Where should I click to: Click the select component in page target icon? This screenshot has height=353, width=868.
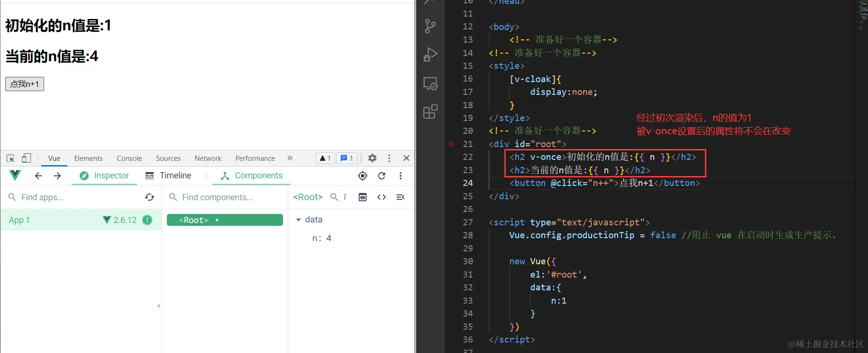pyautogui.click(x=363, y=176)
